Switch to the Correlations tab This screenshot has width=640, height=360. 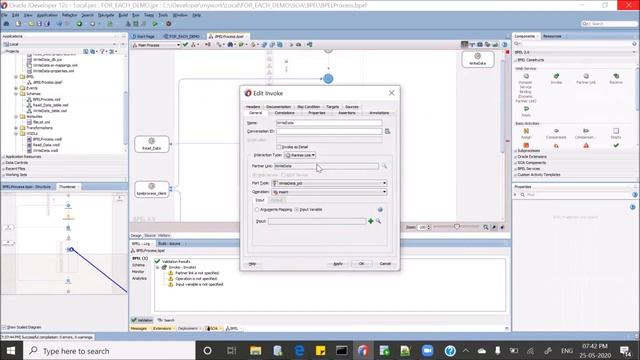[284, 113]
